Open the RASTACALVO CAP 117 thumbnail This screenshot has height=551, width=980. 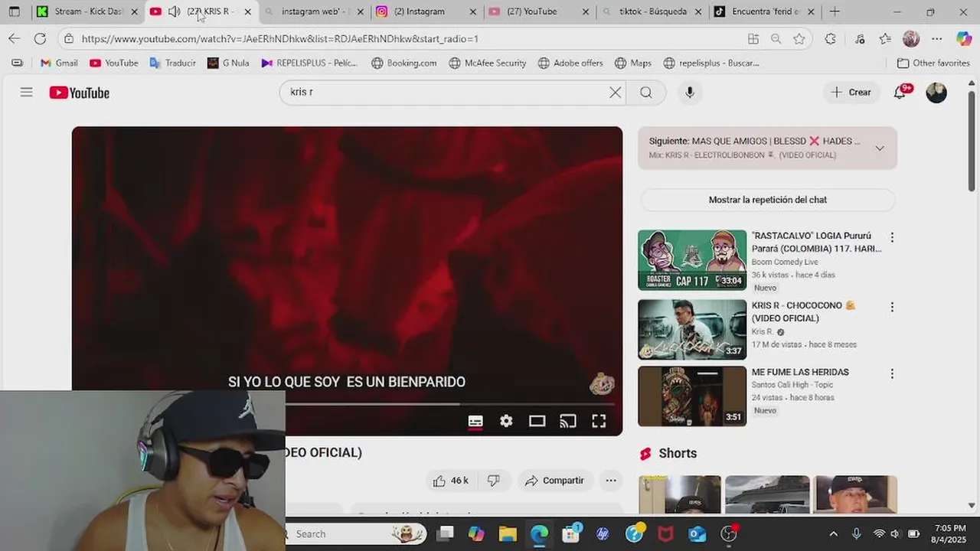click(x=692, y=260)
